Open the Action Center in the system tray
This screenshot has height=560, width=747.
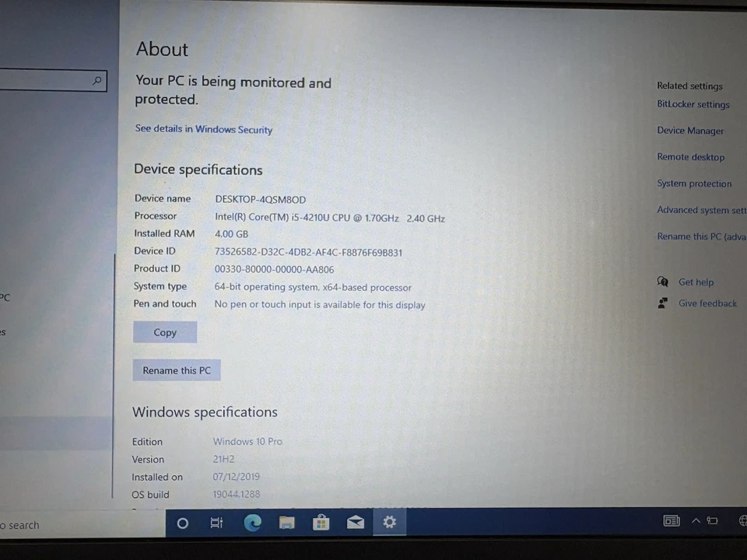point(742,522)
